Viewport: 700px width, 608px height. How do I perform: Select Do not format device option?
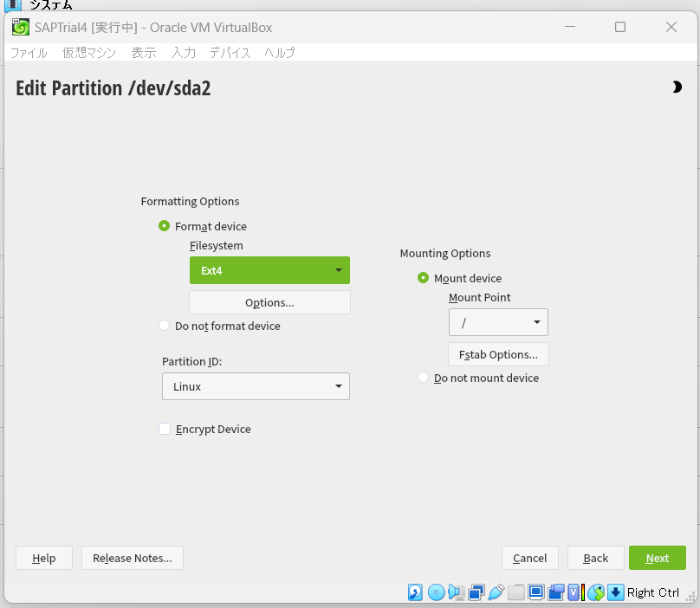click(165, 326)
